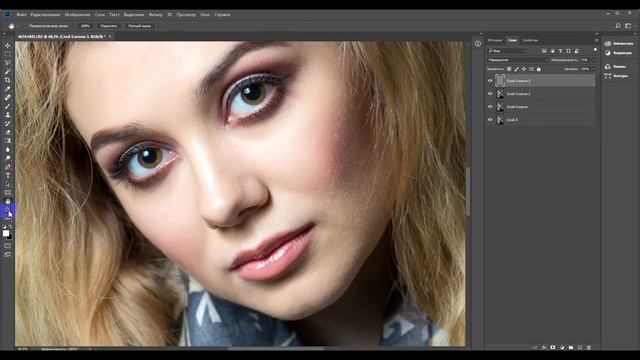Select the Lasso tool

click(x=7, y=62)
